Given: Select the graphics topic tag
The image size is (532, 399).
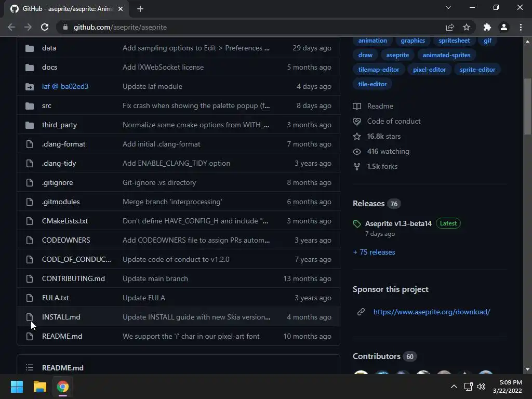Looking at the screenshot, I should coord(413,41).
